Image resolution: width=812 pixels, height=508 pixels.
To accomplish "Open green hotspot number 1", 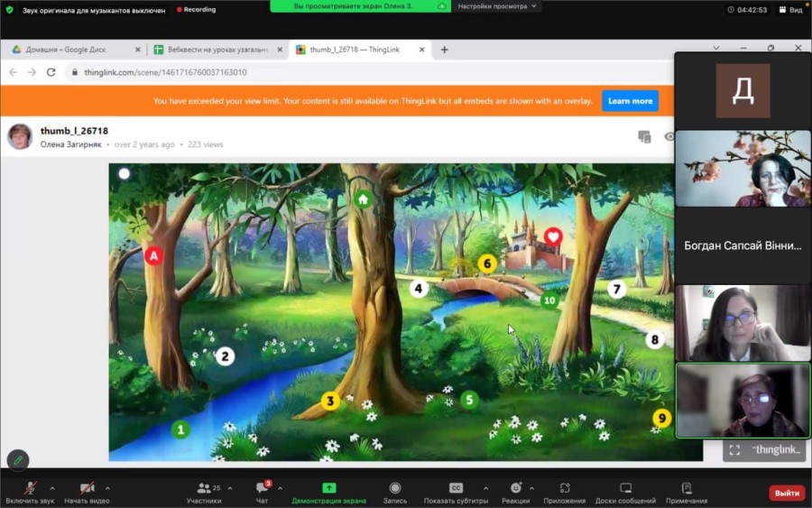I will 180,429.
